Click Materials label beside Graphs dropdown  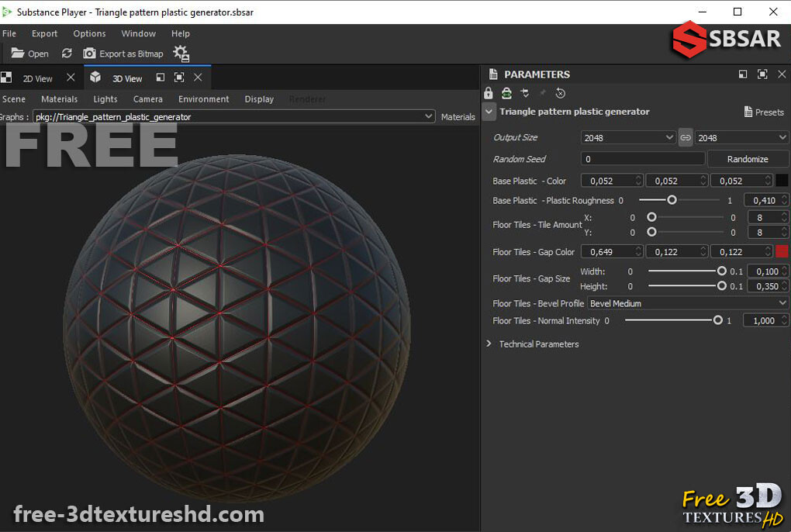[x=458, y=116]
